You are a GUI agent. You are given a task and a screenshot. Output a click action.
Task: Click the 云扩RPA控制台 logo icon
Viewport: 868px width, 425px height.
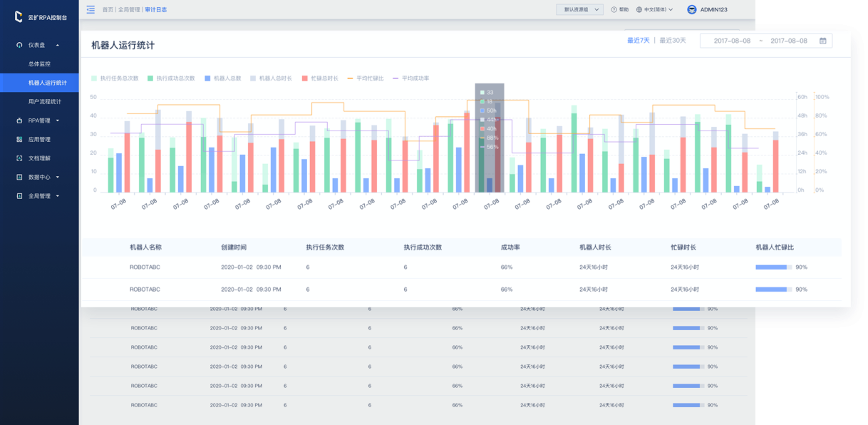(19, 16)
